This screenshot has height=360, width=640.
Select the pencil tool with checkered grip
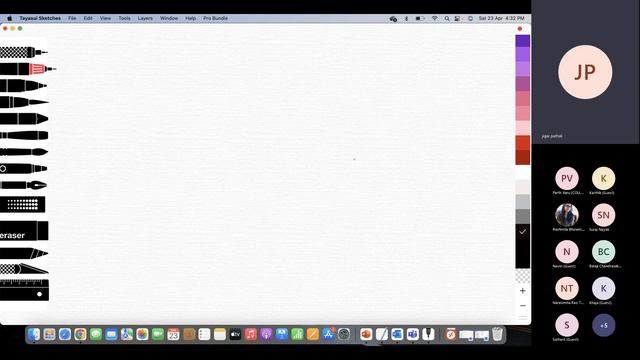23,52
